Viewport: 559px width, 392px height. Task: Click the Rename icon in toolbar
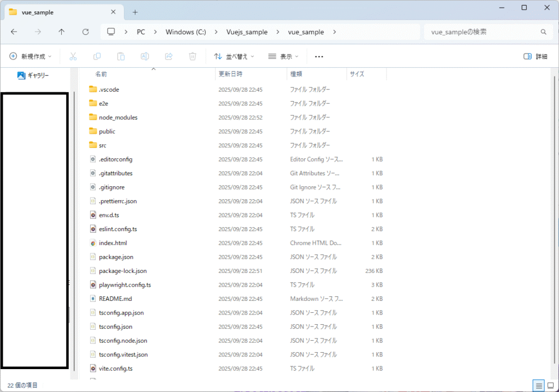(x=145, y=56)
